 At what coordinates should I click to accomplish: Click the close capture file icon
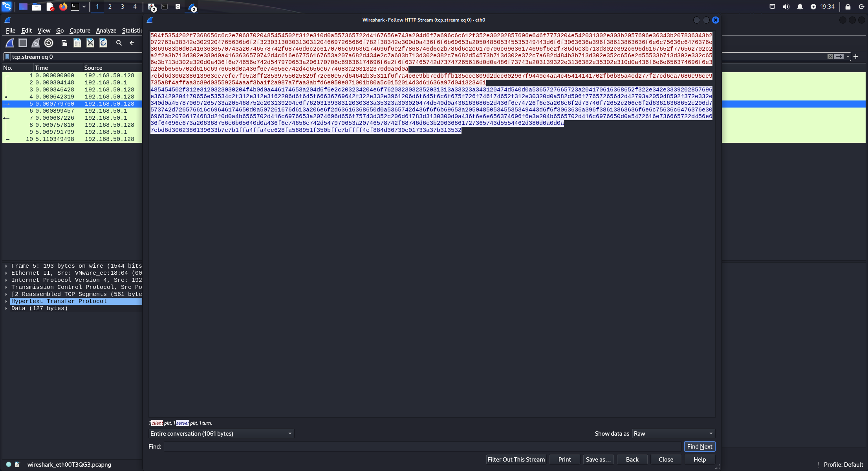click(90, 43)
